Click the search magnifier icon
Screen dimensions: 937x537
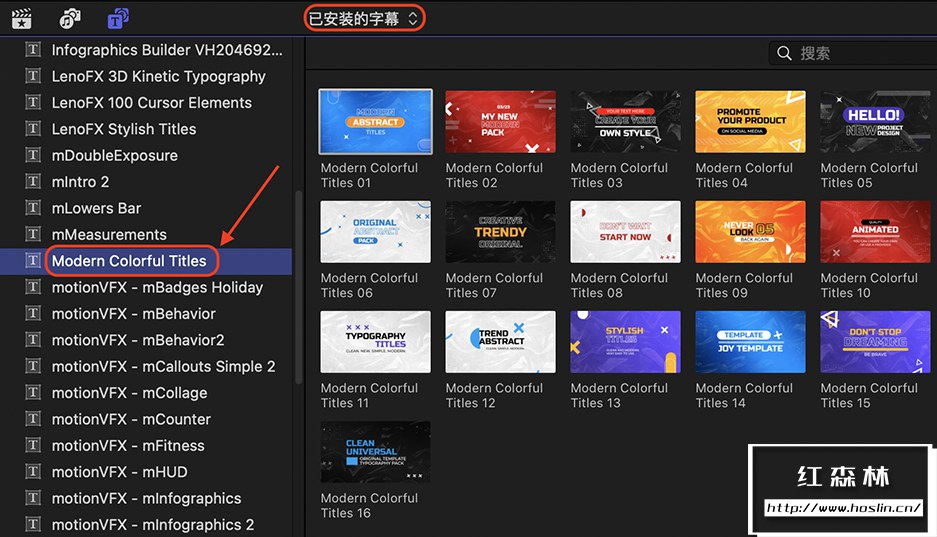point(784,53)
